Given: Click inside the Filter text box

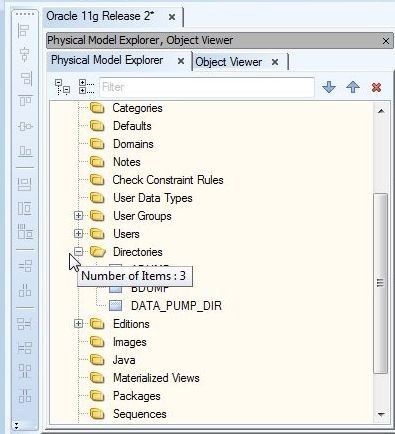Looking at the screenshot, I should point(207,87).
